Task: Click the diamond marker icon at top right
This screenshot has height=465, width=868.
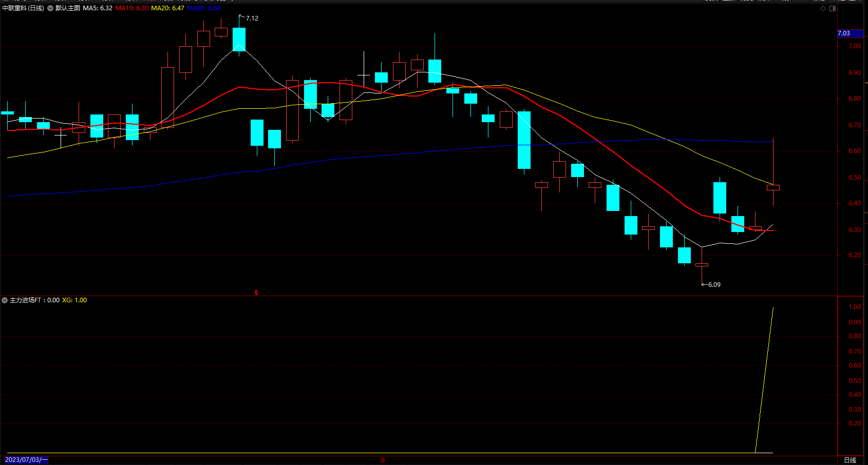Action: [823, 8]
